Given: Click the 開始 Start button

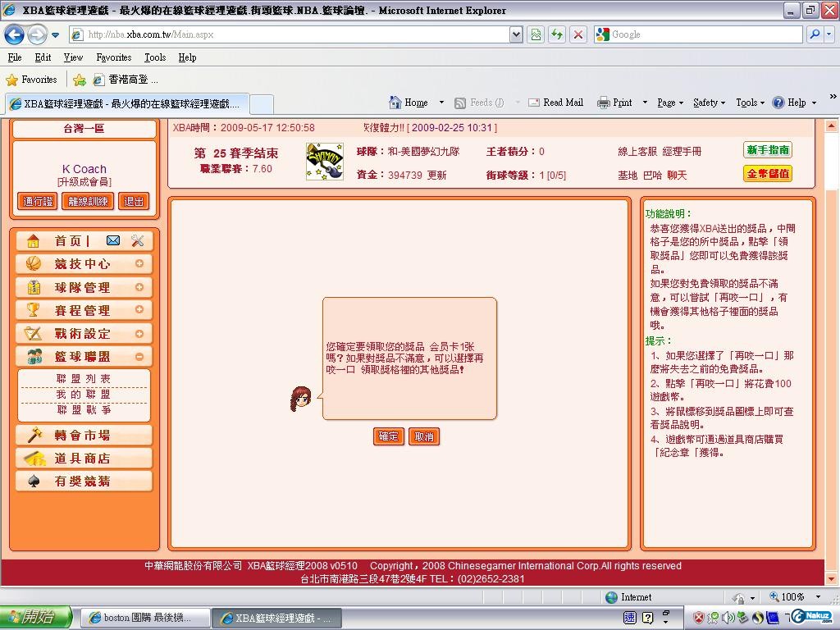Looking at the screenshot, I should coord(36,618).
